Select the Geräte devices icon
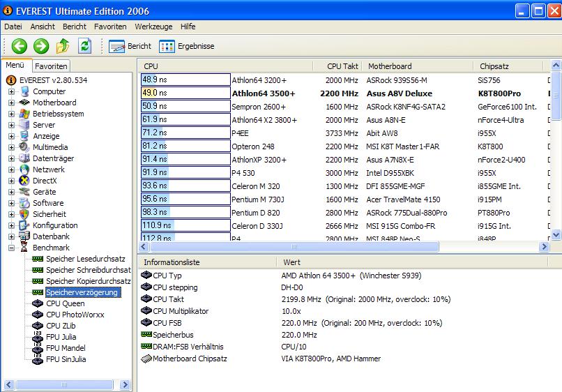This screenshot has height=392, width=562. tap(24, 192)
